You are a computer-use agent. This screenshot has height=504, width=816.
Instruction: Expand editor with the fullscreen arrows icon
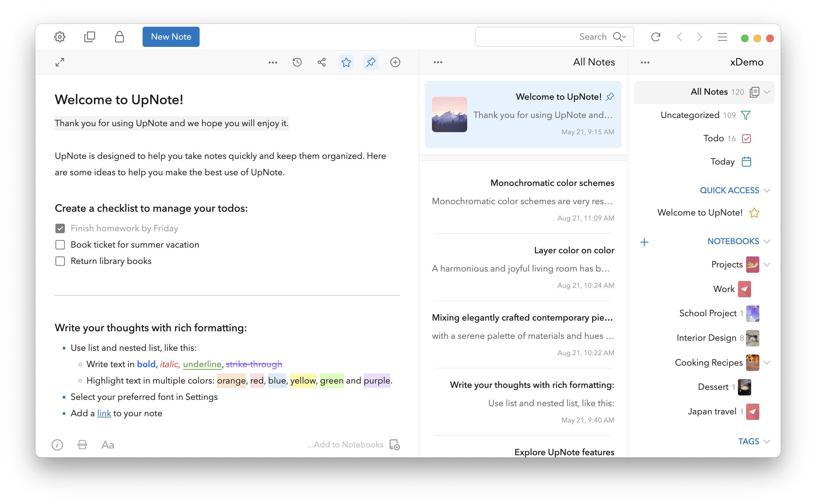click(60, 62)
